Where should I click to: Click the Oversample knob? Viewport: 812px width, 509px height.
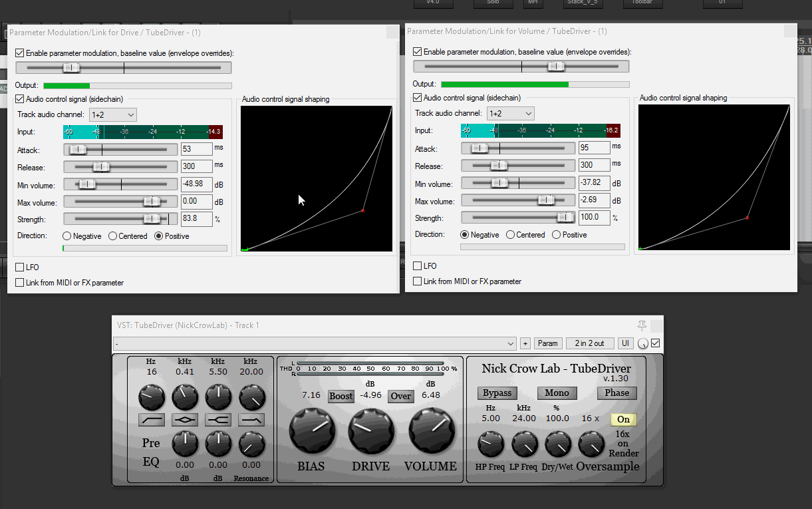pyautogui.click(x=591, y=444)
